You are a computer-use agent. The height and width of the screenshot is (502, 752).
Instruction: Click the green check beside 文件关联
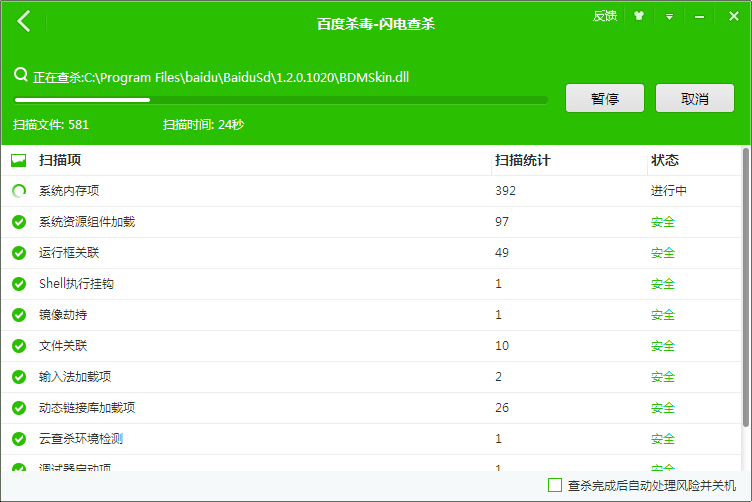point(19,346)
